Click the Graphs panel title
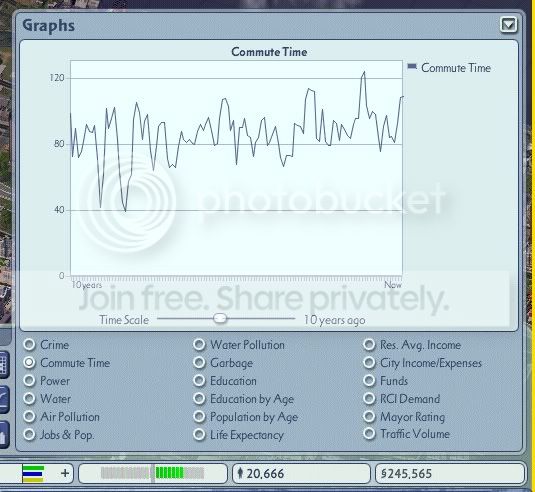The width and height of the screenshot is (535, 492). tap(48, 26)
